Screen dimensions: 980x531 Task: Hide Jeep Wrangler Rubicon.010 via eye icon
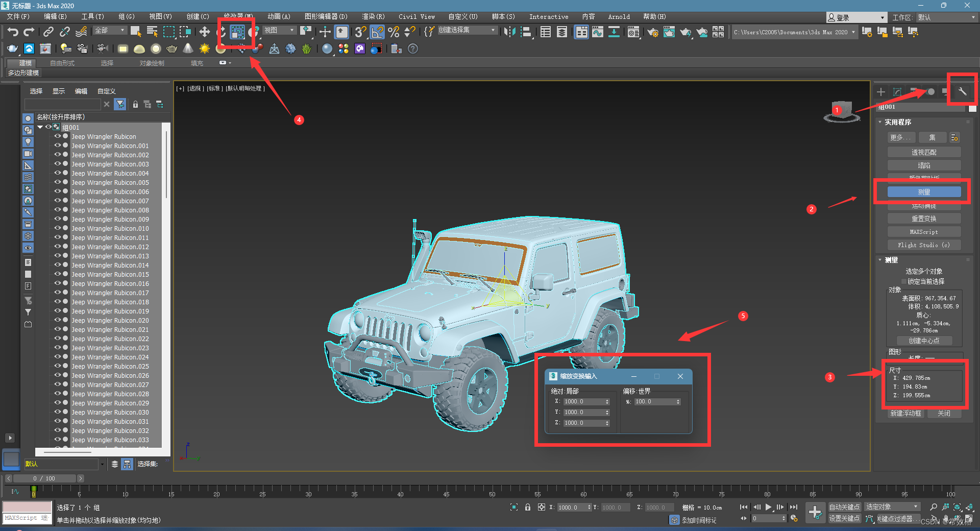(x=58, y=228)
